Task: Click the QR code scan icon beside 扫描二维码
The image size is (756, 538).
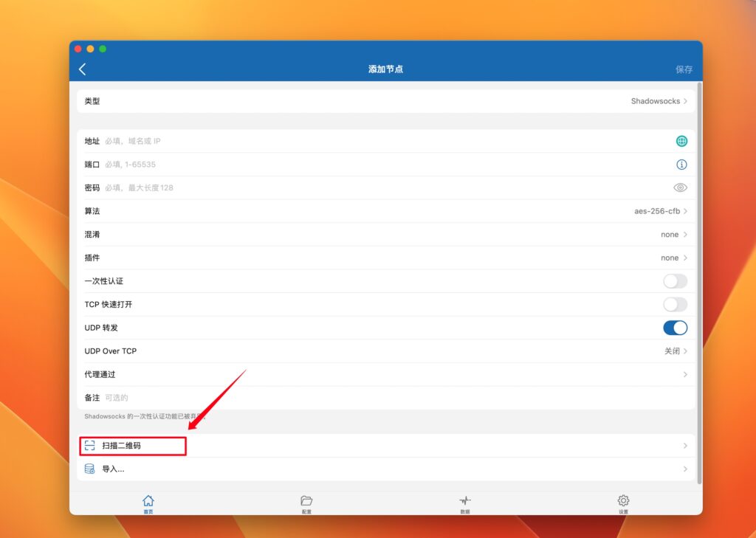Action: [89, 446]
